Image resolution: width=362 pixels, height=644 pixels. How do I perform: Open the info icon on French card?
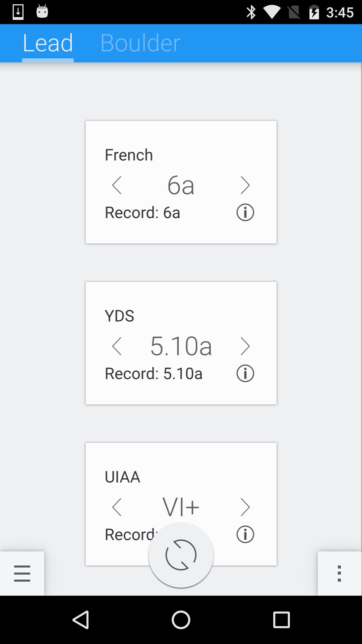pos(245,212)
